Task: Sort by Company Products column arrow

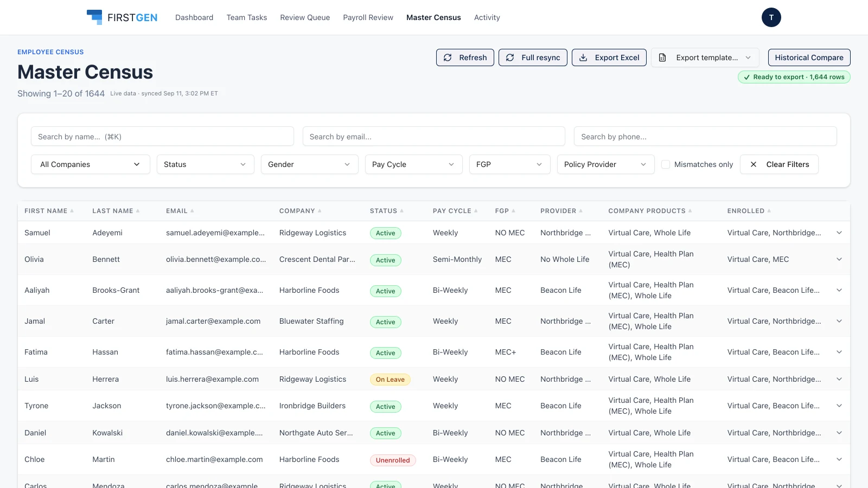Action: [x=690, y=211]
